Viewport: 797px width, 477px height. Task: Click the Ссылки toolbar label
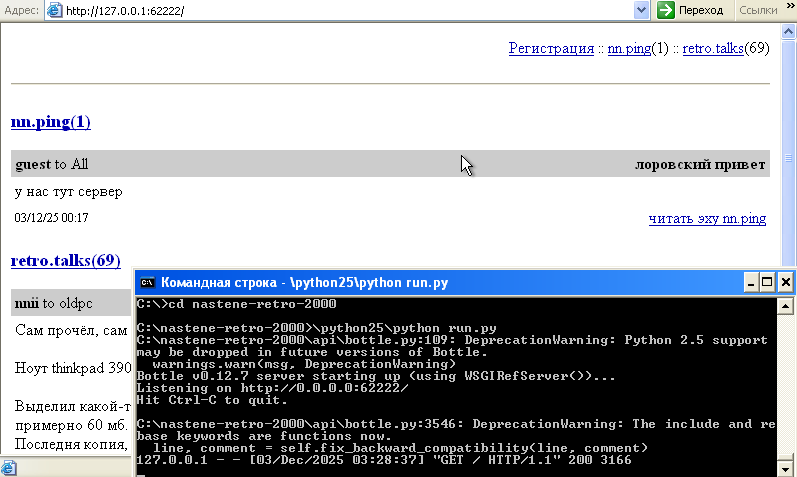758,10
